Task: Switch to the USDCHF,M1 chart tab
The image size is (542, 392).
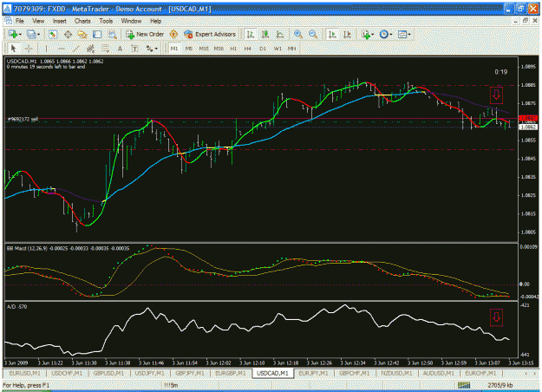Action: pos(67,373)
